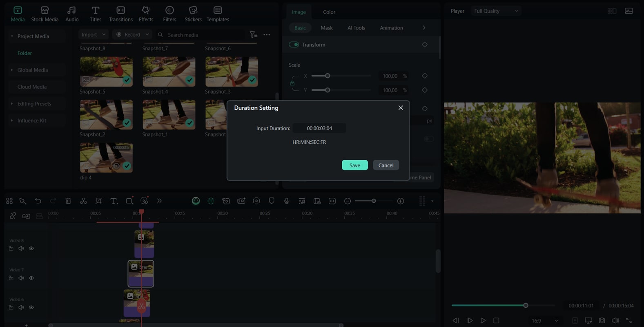
Task: Save the duration setting
Action: pos(355,165)
